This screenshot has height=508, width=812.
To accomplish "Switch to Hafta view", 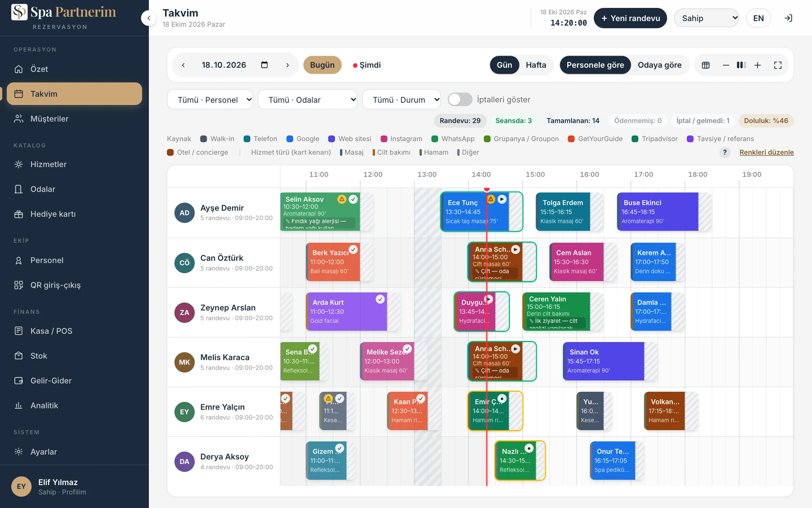I will pos(536,65).
